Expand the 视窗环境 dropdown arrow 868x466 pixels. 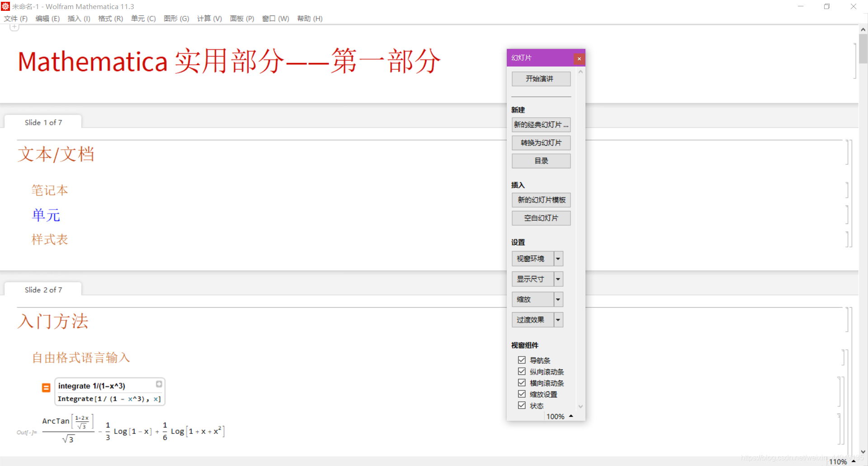[x=558, y=259]
